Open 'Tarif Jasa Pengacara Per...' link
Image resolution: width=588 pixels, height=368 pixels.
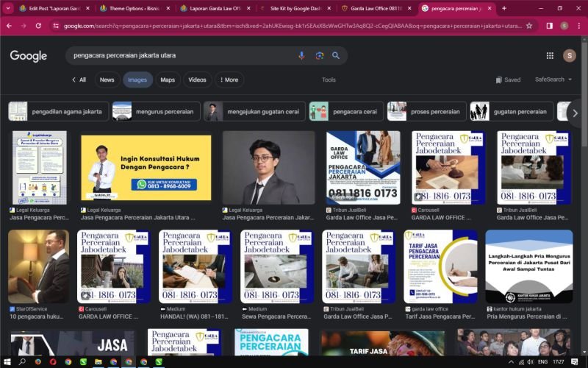point(440,316)
